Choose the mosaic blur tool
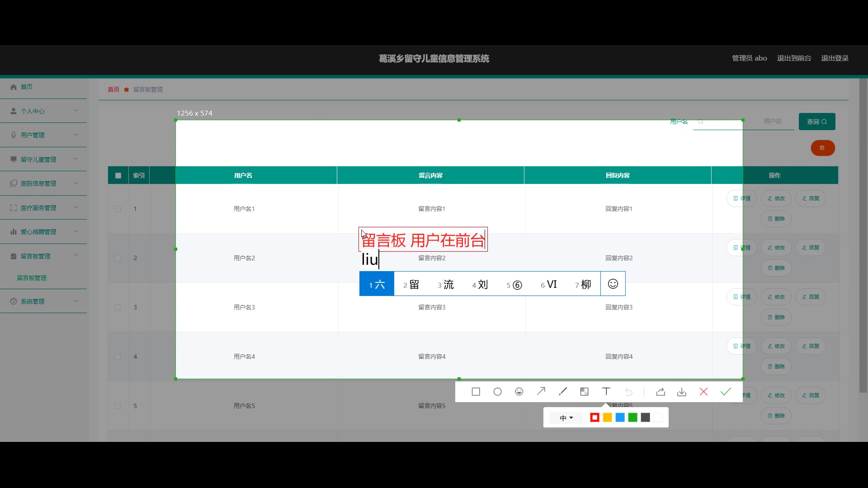 (584, 392)
